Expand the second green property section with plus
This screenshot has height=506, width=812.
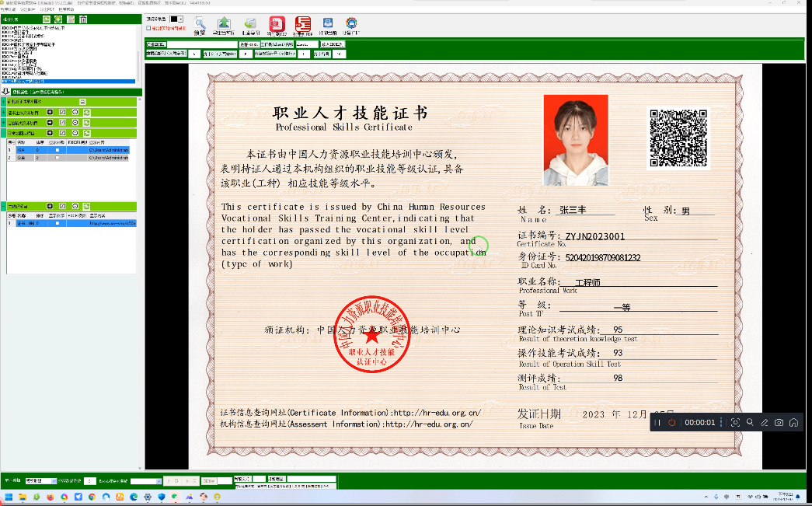coord(3,113)
